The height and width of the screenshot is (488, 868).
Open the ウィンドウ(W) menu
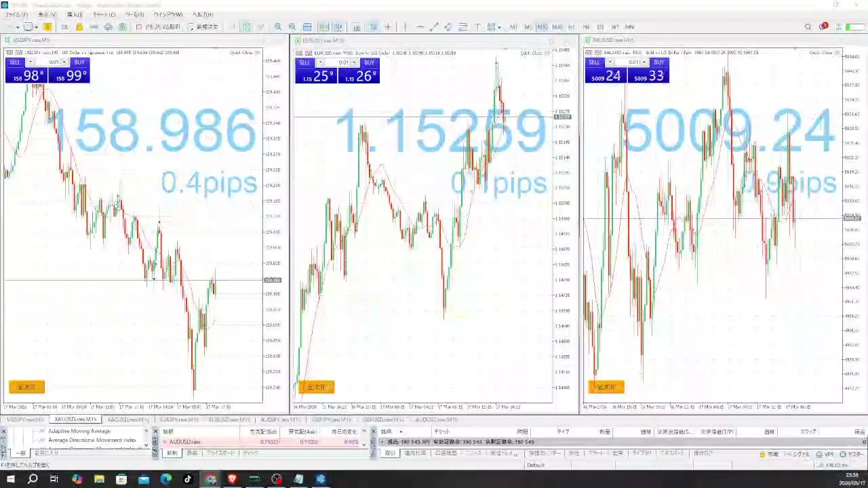(167, 14)
